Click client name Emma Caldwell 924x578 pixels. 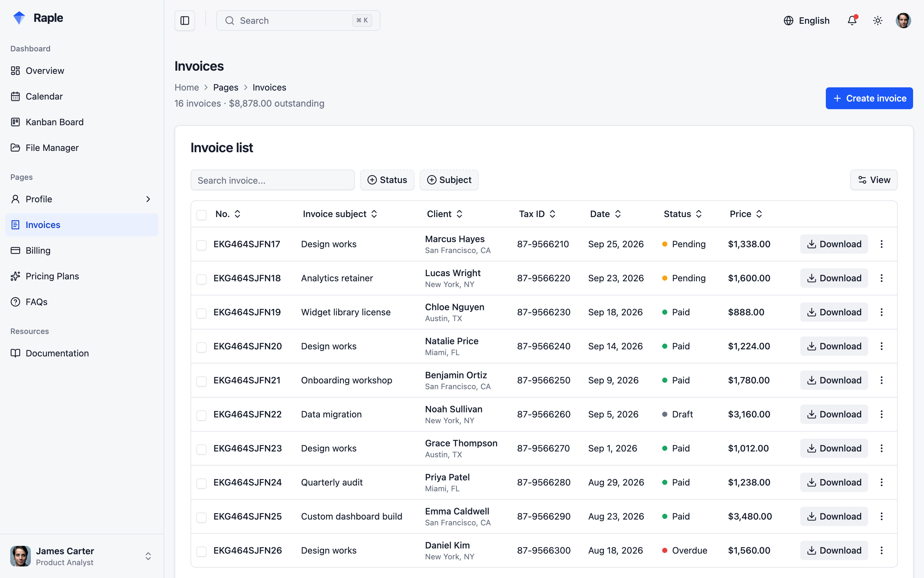coord(457,511)
